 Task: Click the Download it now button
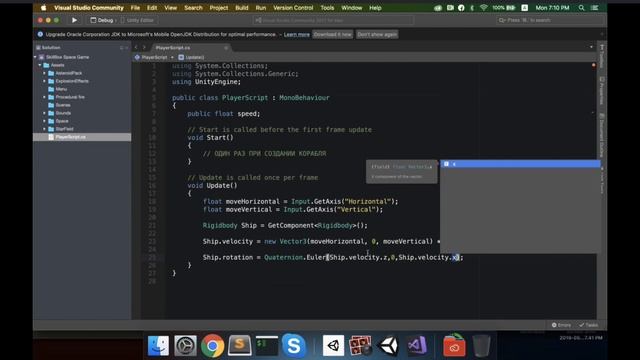click(x=333, y=35)
